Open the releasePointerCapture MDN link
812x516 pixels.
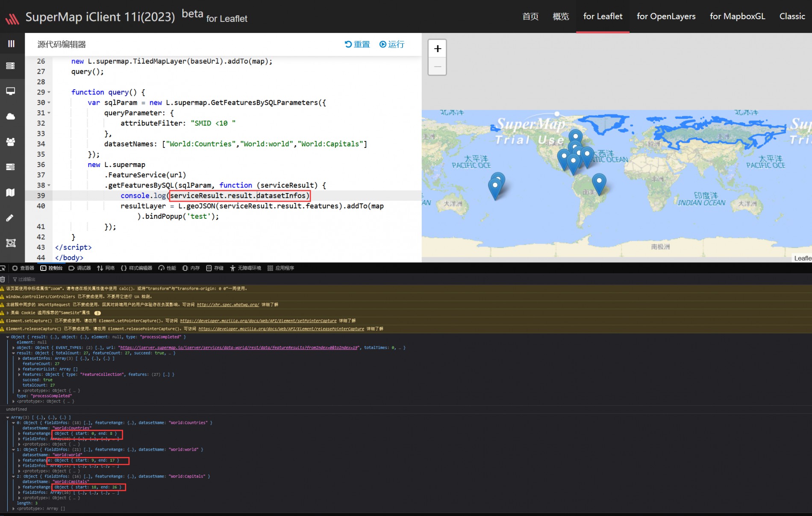[x=281, y=329]
